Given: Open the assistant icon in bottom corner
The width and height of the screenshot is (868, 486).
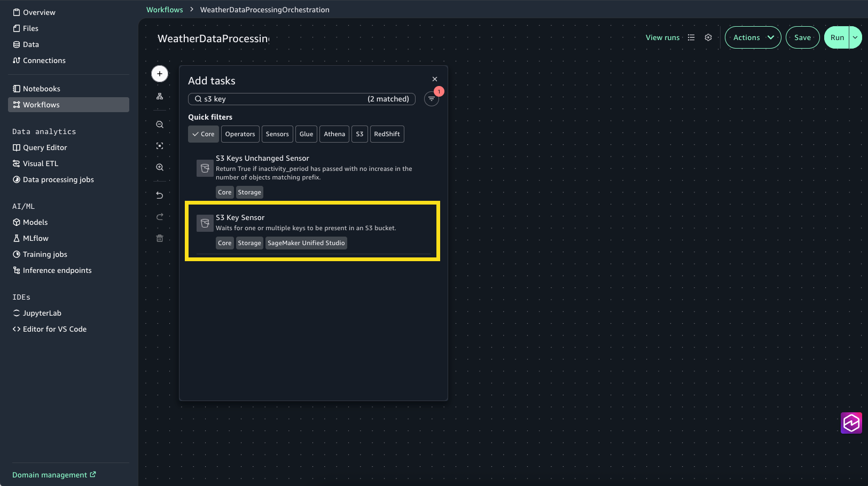Looking at the screenshot, I should (x=851, y=423).
